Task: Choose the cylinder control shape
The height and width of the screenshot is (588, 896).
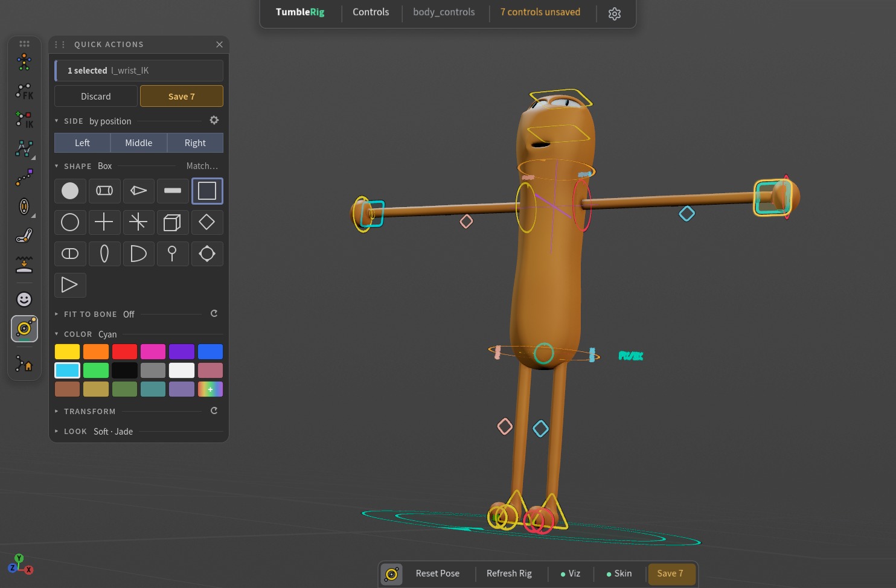Action: (x=104, y=191)
